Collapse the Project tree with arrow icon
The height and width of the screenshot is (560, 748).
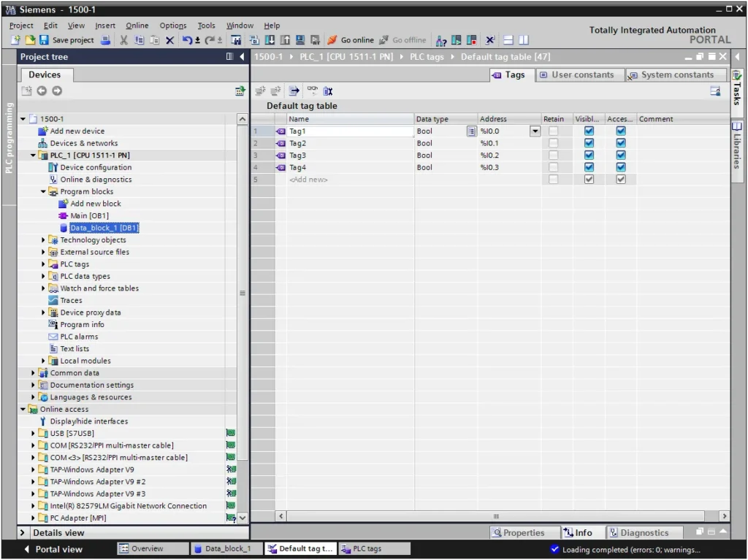[x=242, y=57]
